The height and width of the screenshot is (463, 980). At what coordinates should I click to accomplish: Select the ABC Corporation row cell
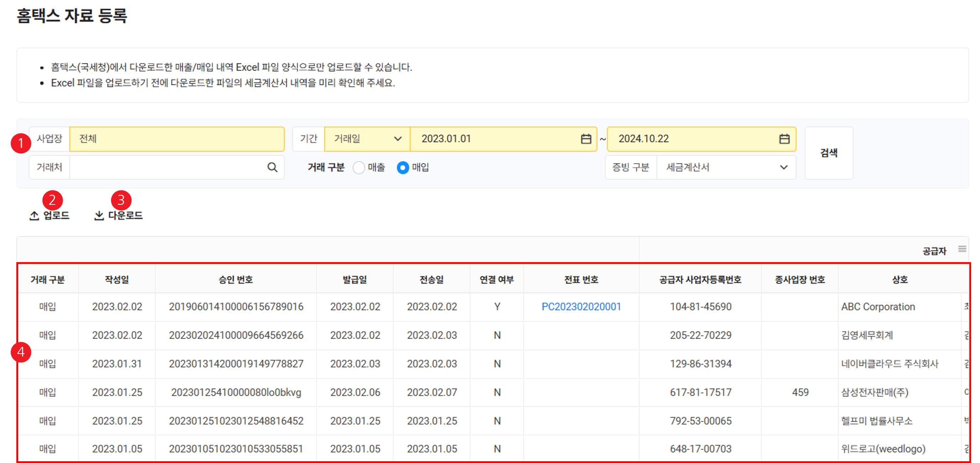click(878, 307)
